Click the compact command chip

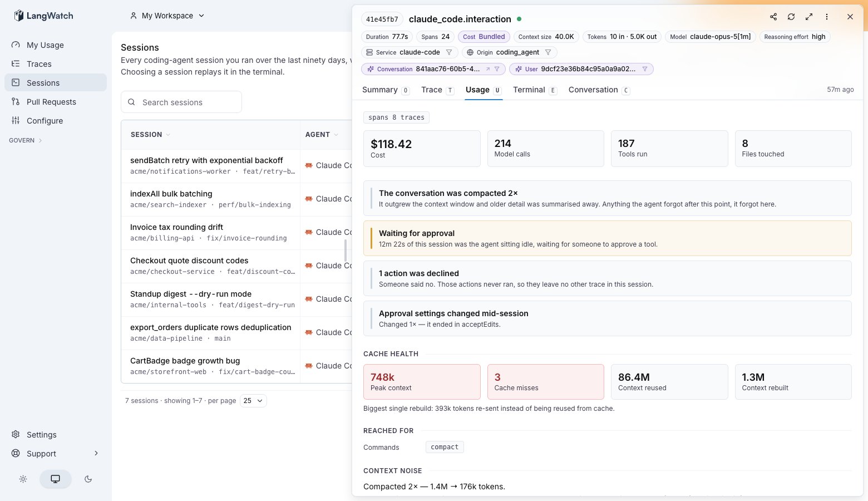[x=445, y=447]
